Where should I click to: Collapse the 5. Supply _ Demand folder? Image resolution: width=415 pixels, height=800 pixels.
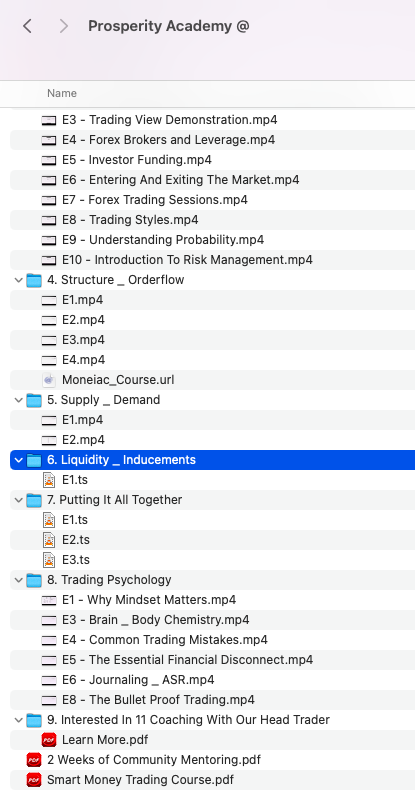point(19,400)
